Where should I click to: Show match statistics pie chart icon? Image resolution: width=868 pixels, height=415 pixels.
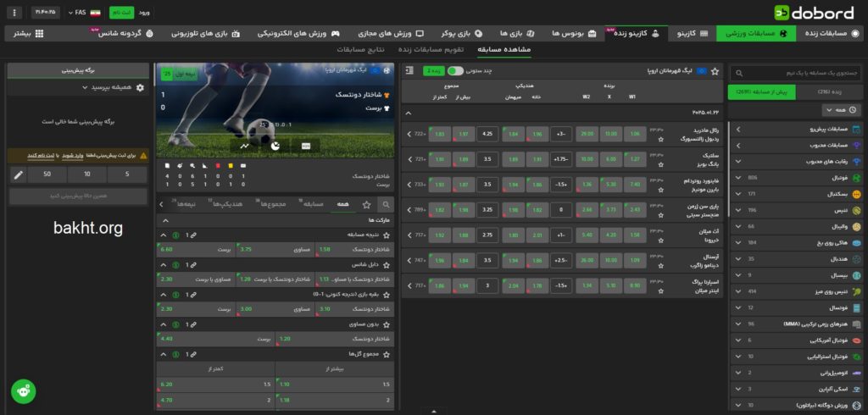[275, 146]
